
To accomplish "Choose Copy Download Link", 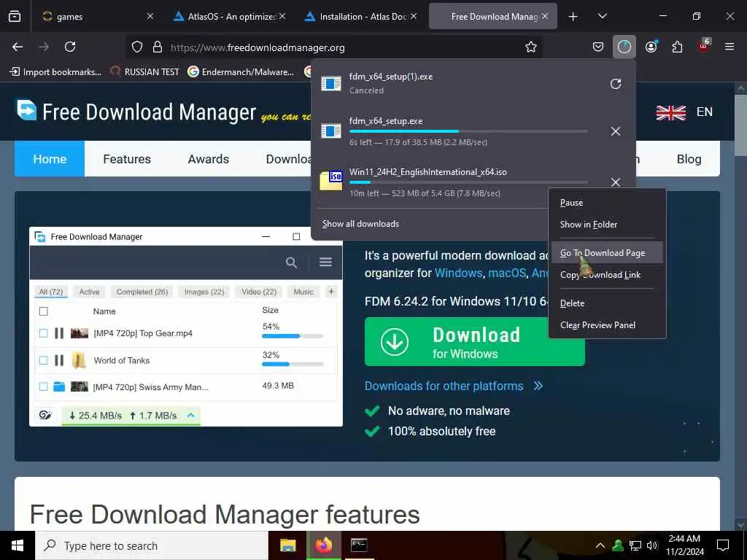I will 607,275.
